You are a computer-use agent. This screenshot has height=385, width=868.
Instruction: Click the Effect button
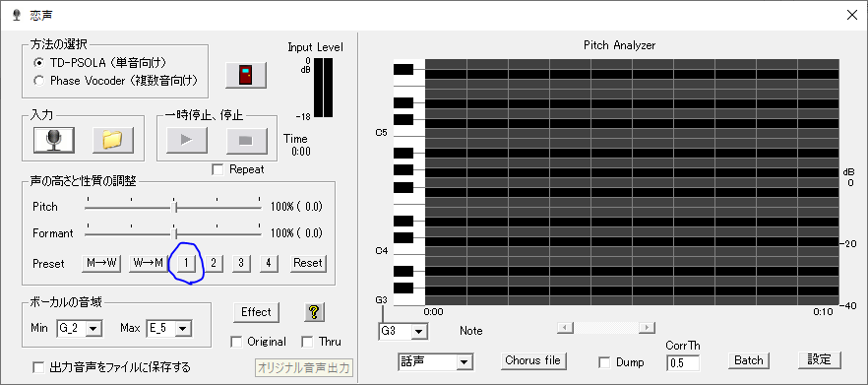[256, 312]
